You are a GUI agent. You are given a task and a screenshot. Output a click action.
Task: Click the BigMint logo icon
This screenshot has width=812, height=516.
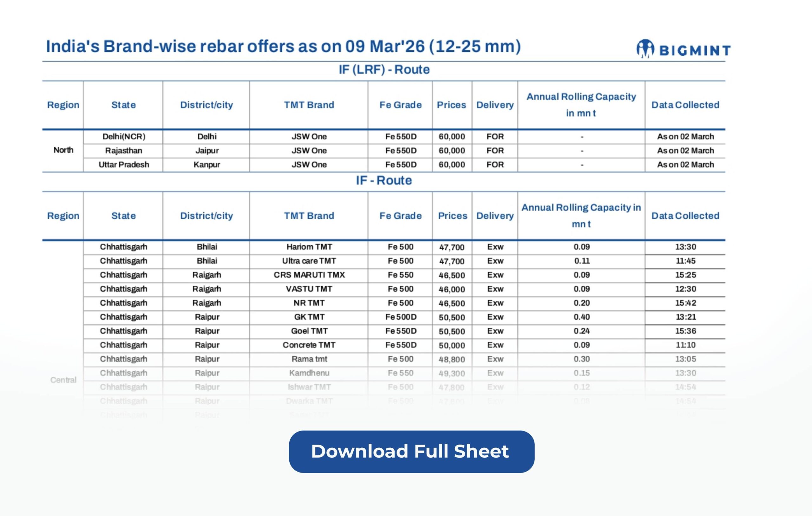pos(645,49)
